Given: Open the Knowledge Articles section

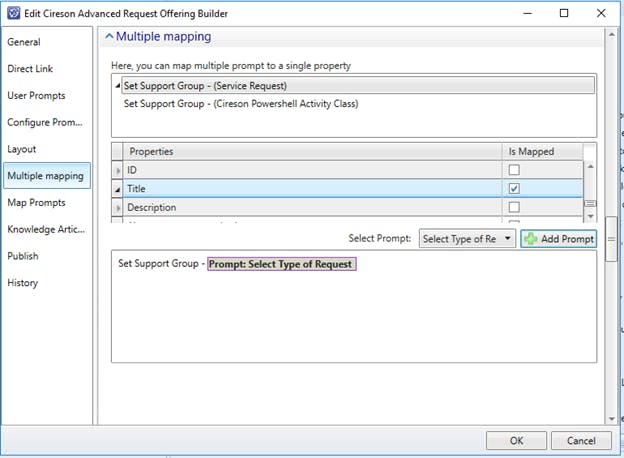Looking at the screenshot, I should [46, 229].
